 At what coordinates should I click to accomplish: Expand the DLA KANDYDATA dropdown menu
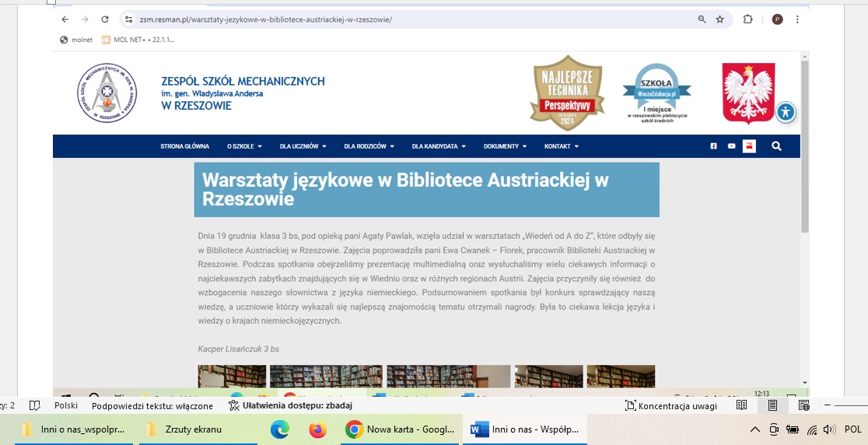coord(439,146)
